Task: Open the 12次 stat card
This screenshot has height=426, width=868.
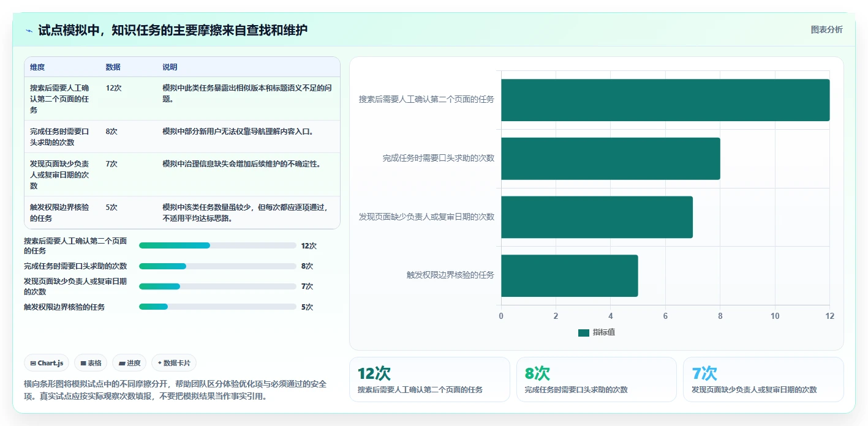Action: click(429, 379)
